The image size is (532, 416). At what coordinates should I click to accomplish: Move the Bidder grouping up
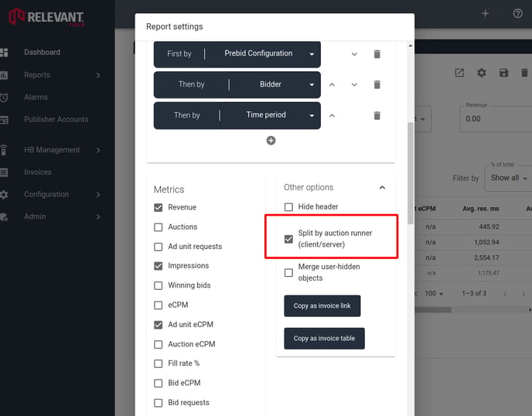332,84
